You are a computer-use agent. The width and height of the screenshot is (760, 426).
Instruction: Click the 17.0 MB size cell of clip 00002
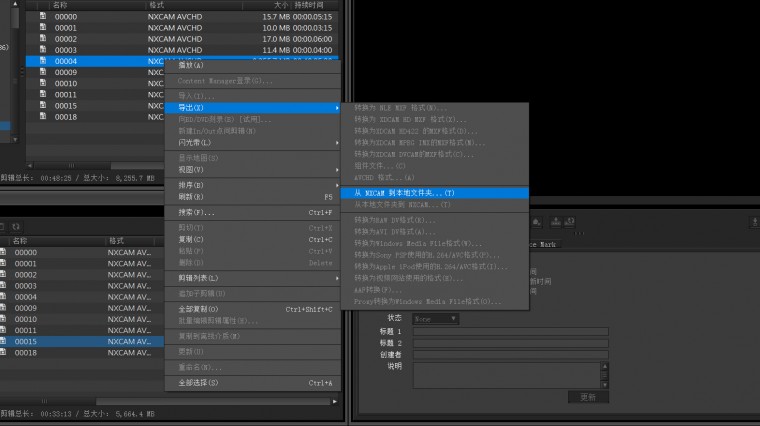click(x=276, y=39)
